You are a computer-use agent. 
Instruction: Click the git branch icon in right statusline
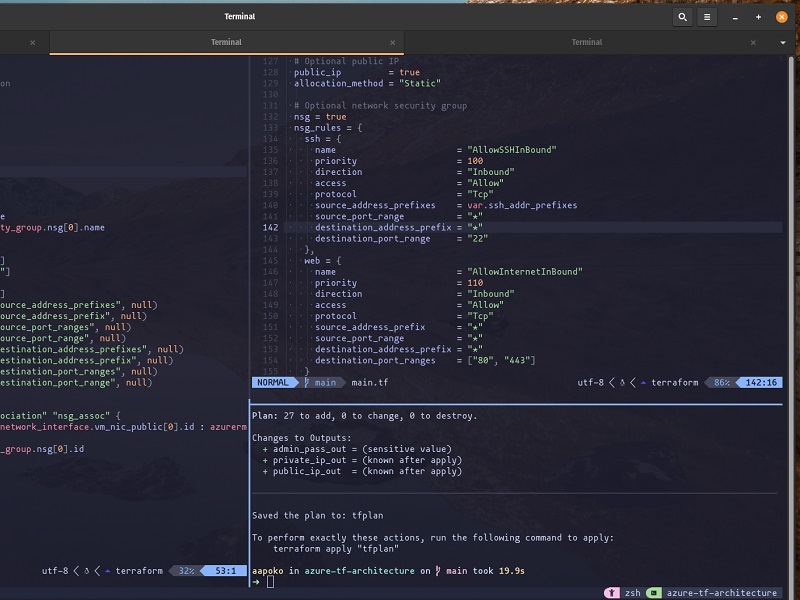tap(307, 383)
